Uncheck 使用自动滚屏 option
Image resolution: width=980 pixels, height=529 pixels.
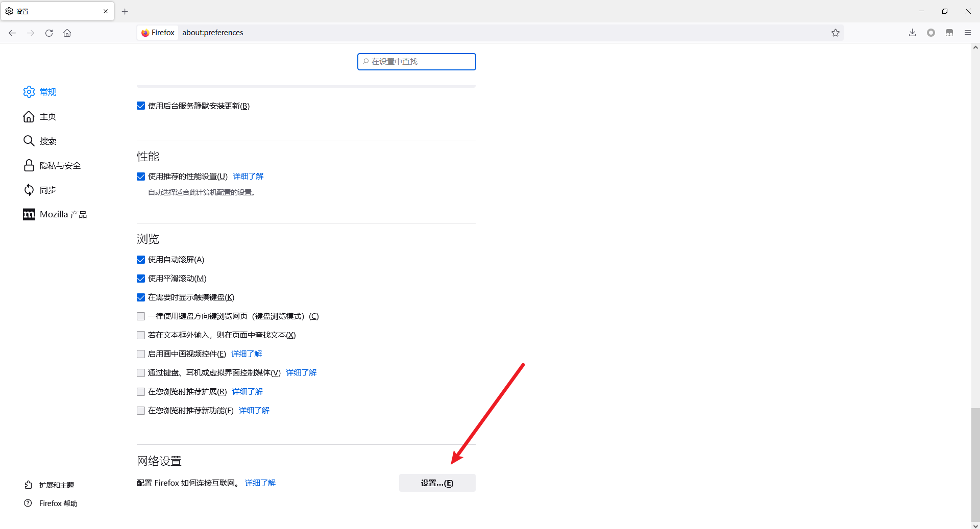tap(141, 260)
